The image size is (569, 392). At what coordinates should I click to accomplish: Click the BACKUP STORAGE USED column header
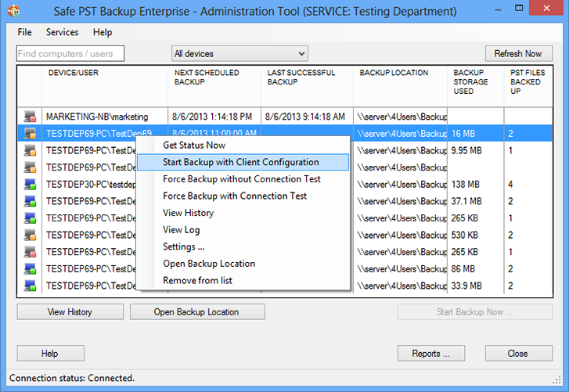(471, 82)
